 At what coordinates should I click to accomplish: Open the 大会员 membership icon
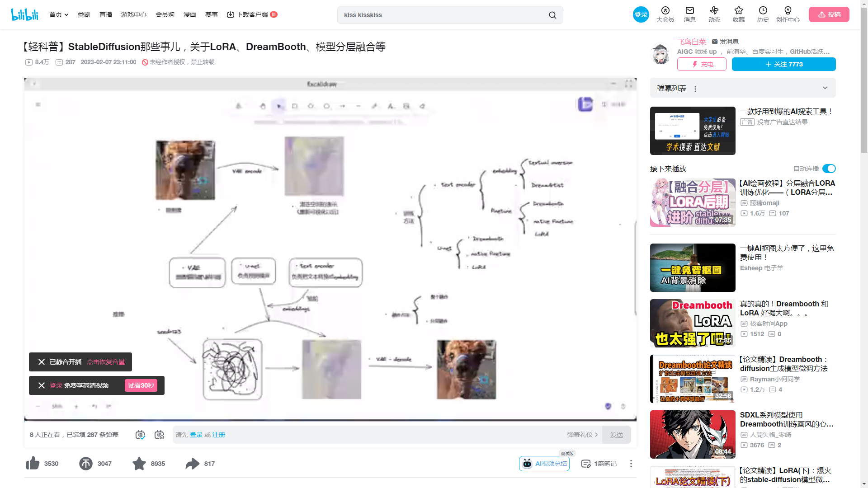(x=665, y=14)
